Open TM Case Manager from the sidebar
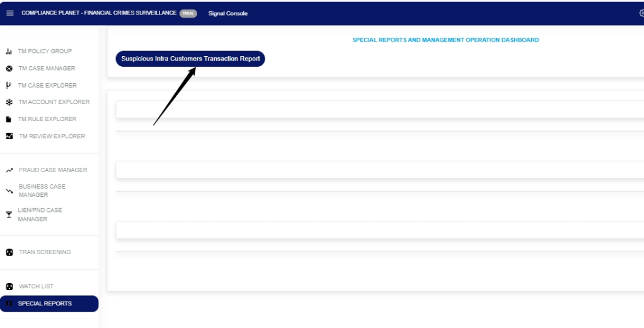This screenshot has height=328, width=644. coord(47,68)
